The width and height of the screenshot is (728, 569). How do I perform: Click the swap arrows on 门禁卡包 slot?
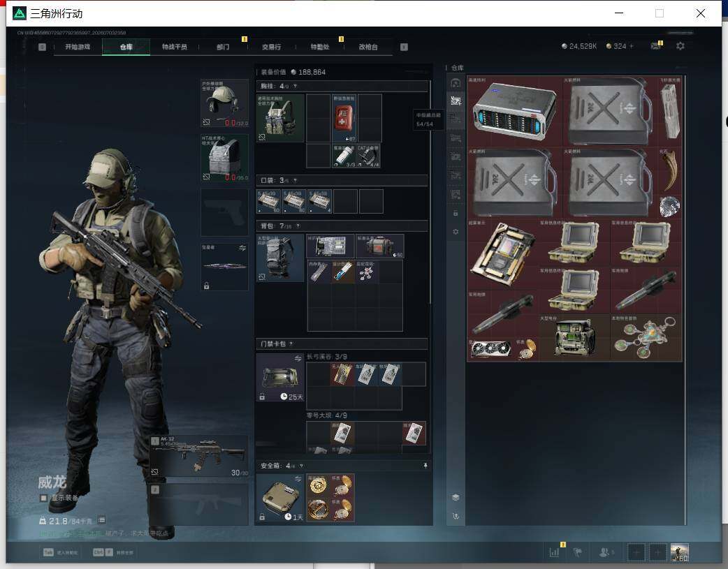(298, 358)
